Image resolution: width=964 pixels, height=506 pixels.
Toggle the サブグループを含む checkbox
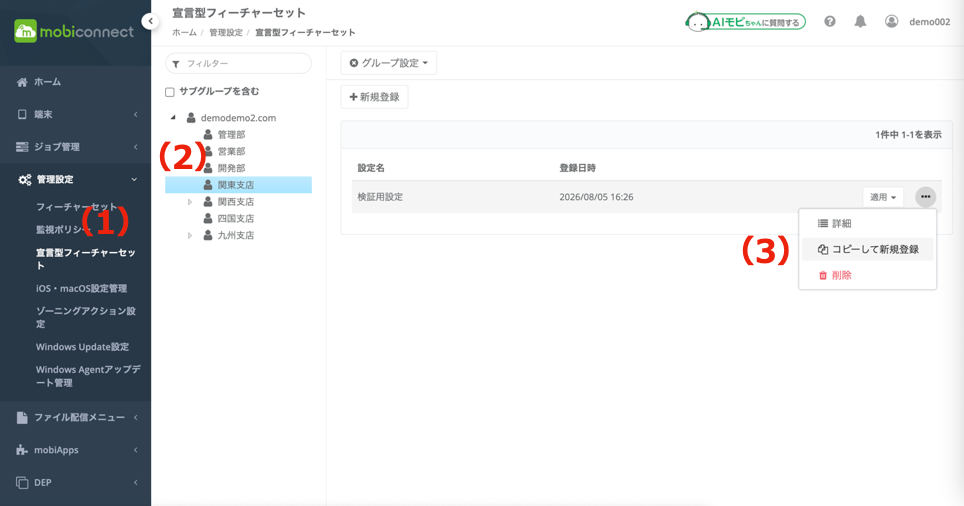click(170, 92)
